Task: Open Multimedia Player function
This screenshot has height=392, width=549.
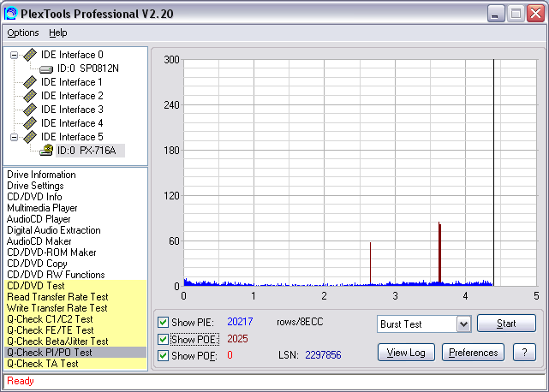Action: (x=42, y=208)
